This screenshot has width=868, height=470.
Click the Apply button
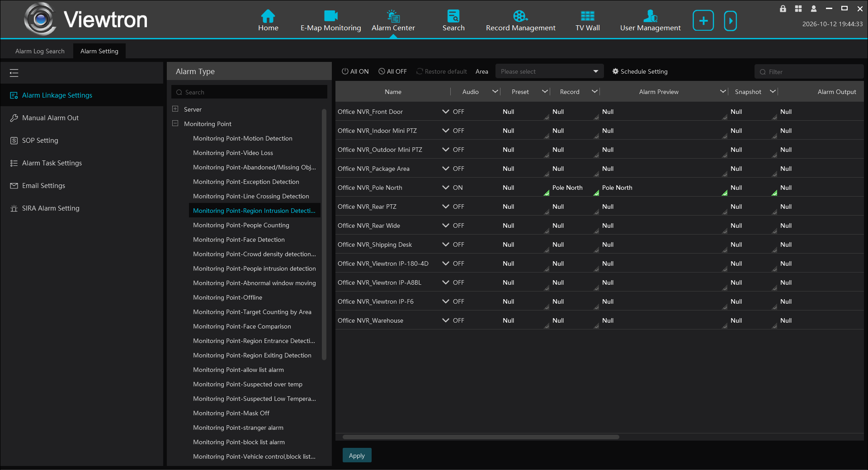[x=357, y=456]
